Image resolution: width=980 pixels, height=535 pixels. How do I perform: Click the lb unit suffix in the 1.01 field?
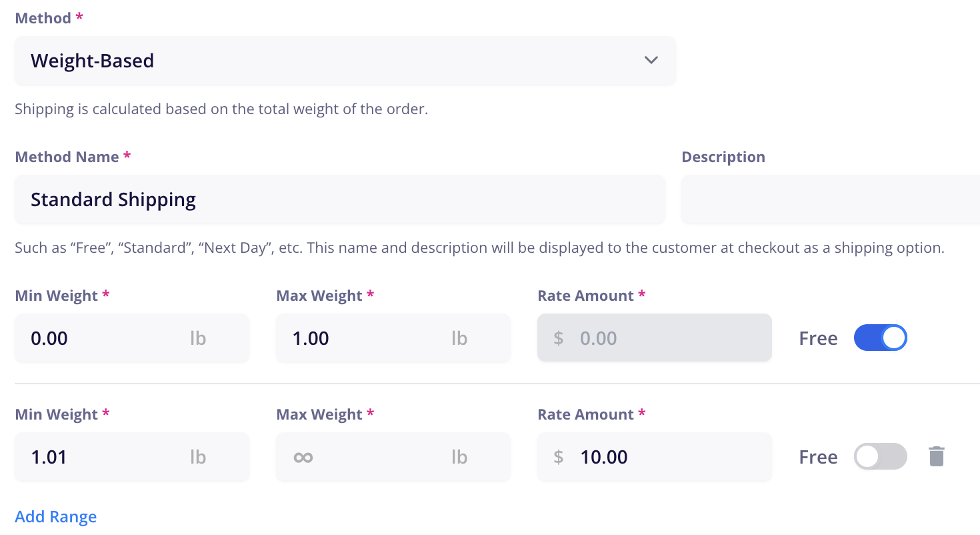(198, 457)
